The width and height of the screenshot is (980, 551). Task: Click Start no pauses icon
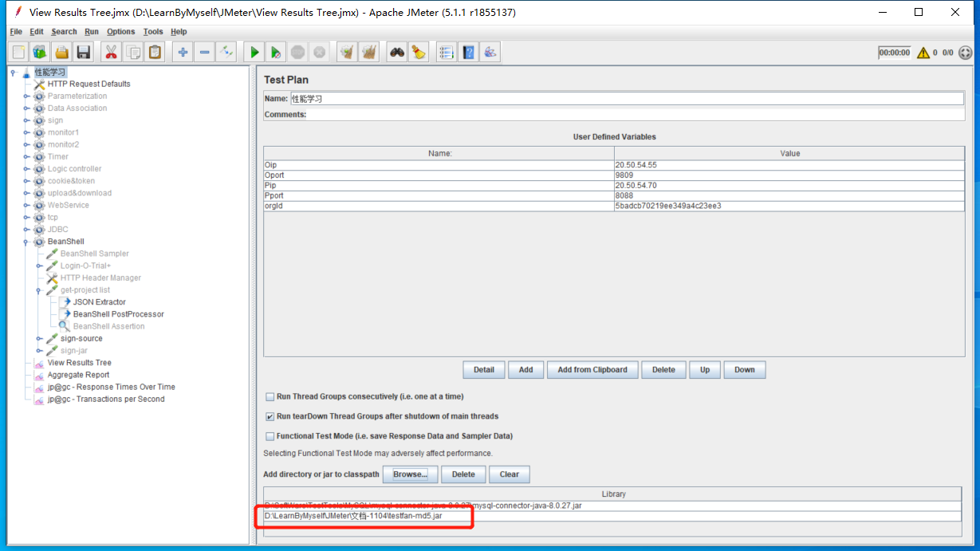coord(276,53)
